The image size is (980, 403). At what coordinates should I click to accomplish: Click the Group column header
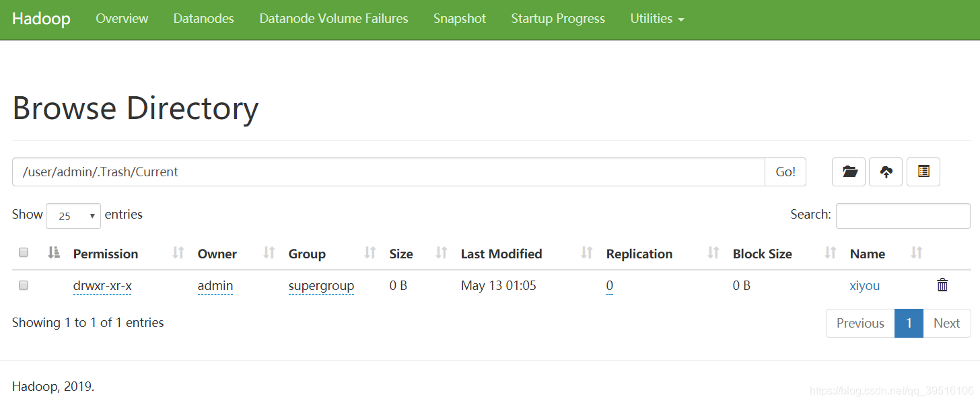tap(307, 254)
